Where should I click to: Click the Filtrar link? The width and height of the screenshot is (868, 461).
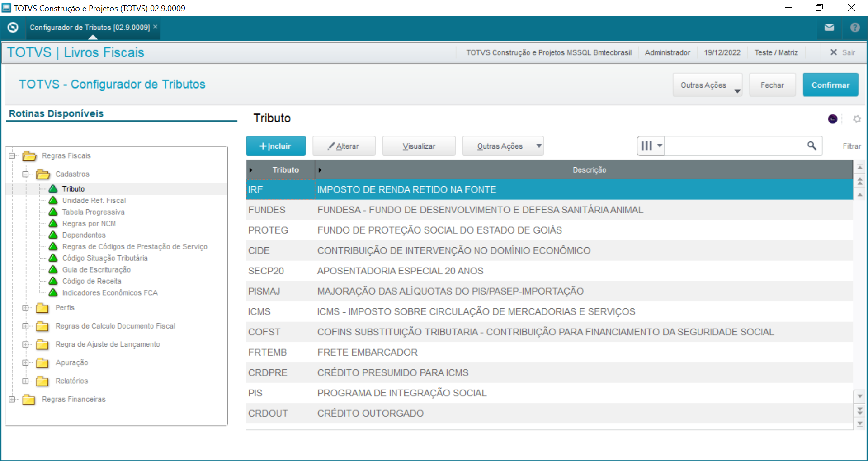[x=852, y=146]
